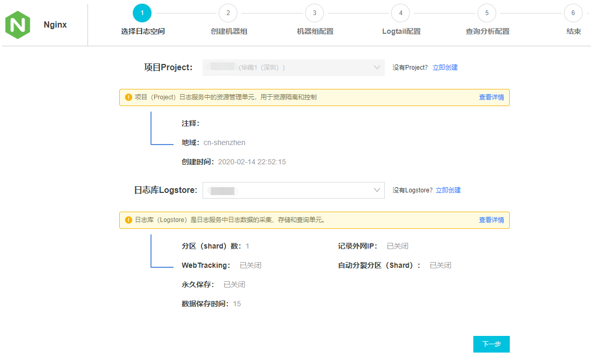The width and height of the screenshot is (591, 364).
Task: Select the Logtail配置 step label
Action: (x=401, y=31)
